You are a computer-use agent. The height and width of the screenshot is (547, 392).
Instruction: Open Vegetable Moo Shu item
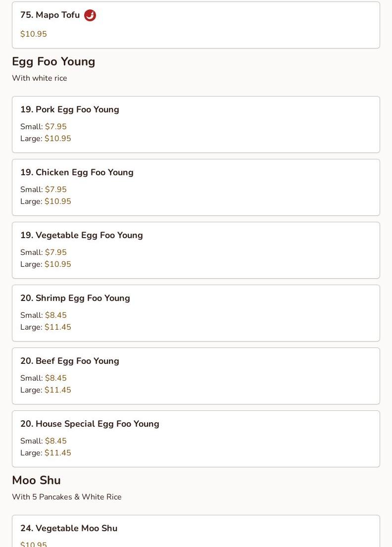pos(196,532)
